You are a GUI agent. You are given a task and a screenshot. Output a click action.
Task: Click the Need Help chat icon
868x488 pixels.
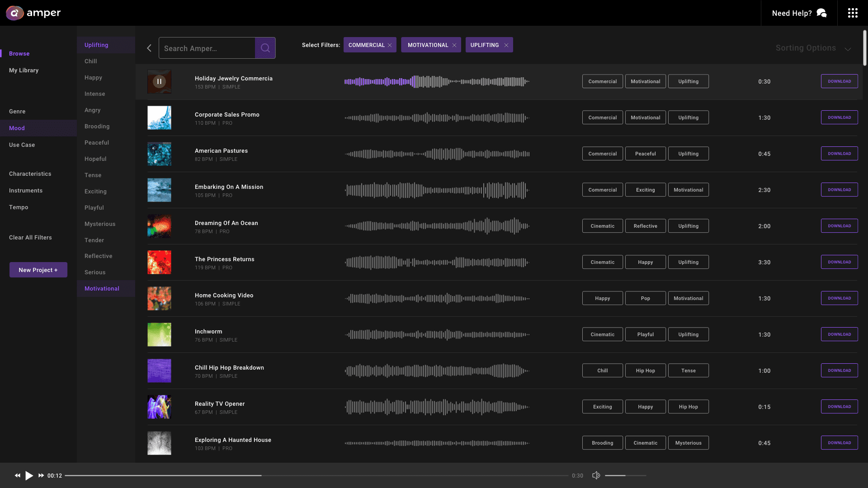tap(821, 13)
